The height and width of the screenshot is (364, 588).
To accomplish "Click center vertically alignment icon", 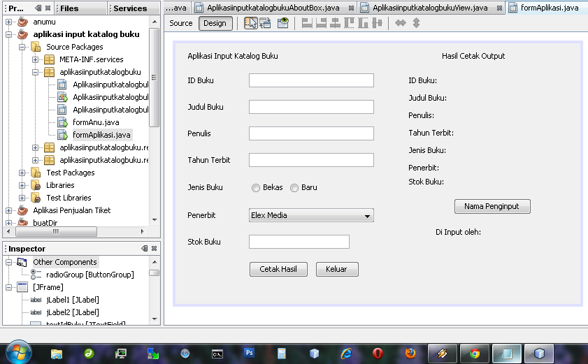I will tap(377, 23).
